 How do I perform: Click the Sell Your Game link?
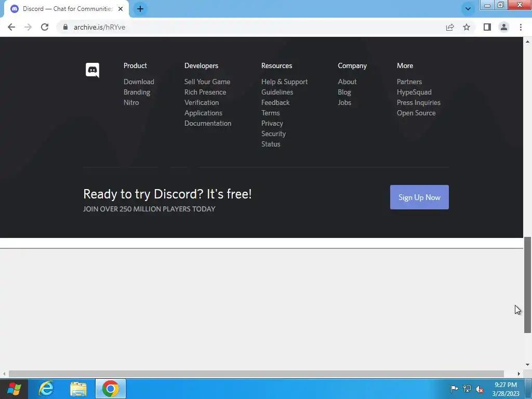coord(207,82)
